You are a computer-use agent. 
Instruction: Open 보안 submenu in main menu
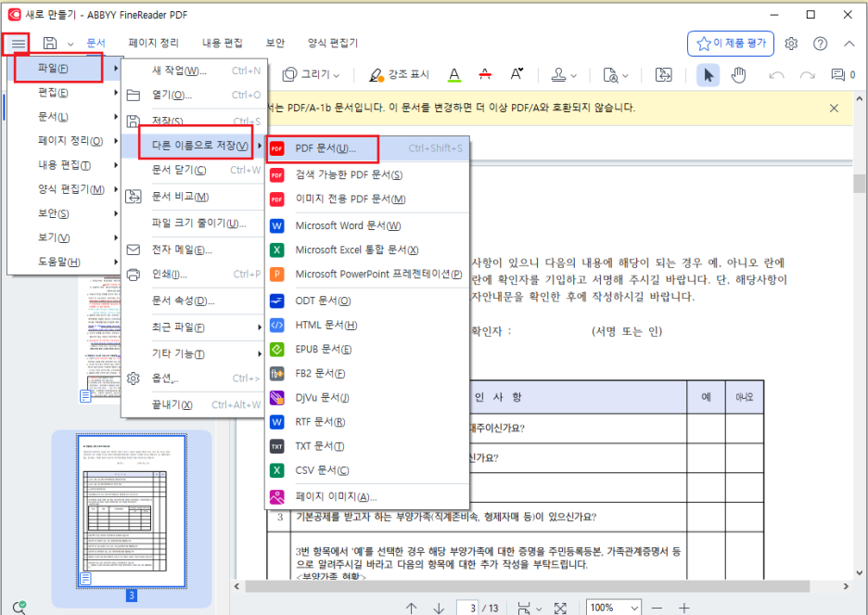[64, 213]
